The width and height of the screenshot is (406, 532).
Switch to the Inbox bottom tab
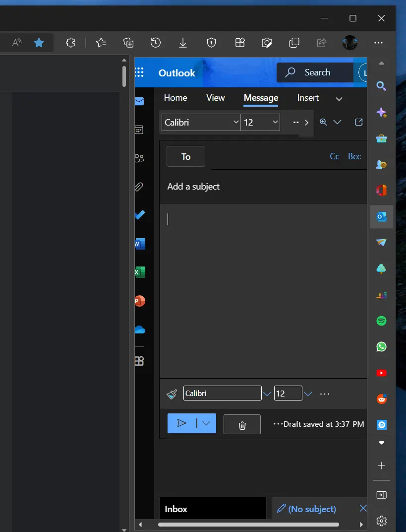[213, 509]
